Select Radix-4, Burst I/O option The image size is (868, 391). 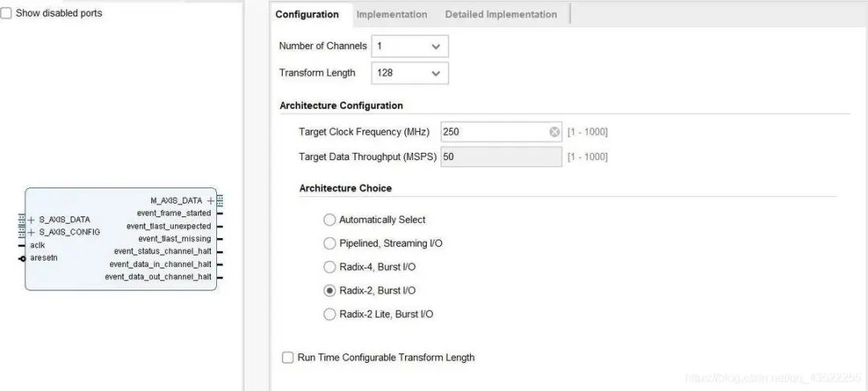click(330, 267)
